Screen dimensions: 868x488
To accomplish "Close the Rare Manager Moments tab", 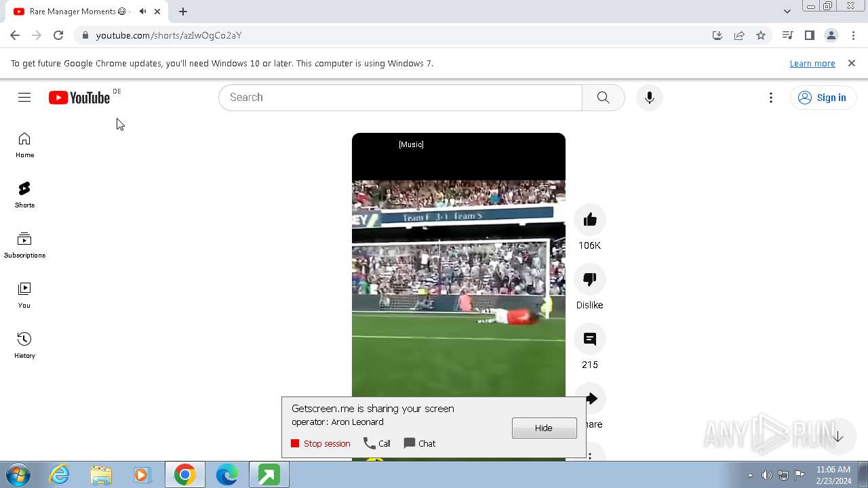I will [158, 12].
